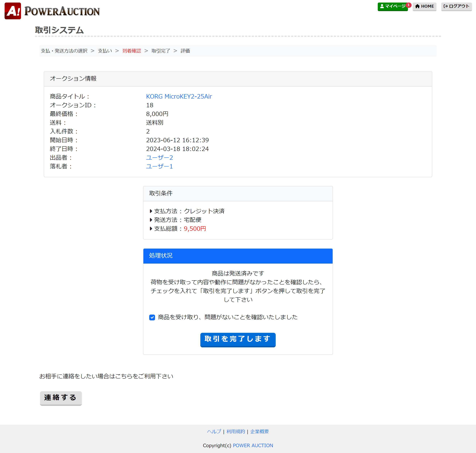Click the 連絡する button

(x=61, y=398)
